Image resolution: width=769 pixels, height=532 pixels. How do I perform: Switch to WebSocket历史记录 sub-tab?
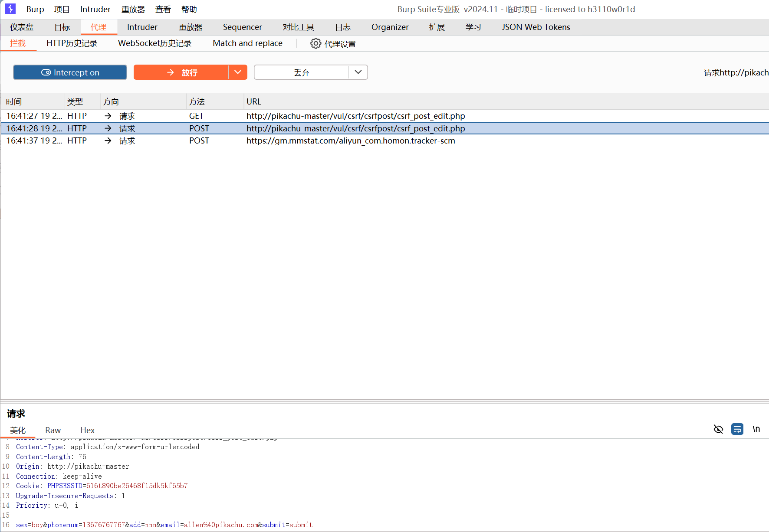coord(155,43)
